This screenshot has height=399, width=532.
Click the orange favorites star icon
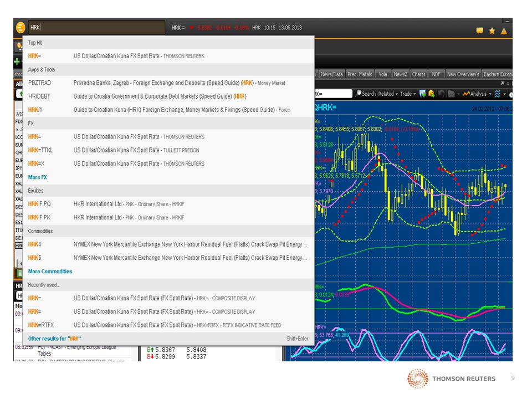coord(492,31)
